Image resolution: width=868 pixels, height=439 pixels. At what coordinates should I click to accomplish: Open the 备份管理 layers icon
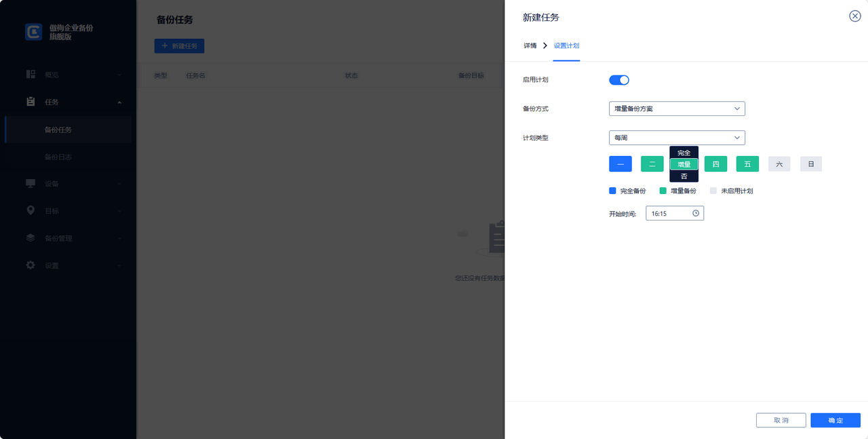(30, 237)
